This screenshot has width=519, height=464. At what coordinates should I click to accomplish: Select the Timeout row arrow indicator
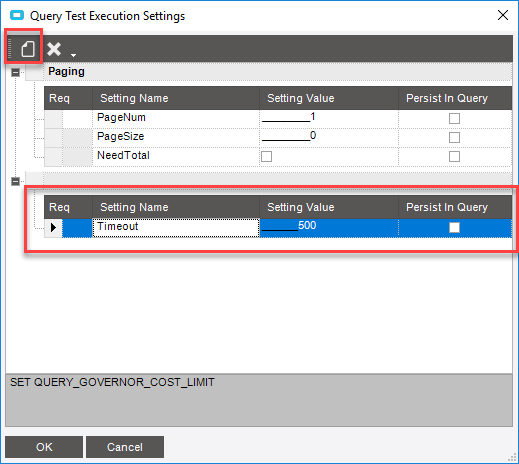pyautogui.click(x=53, y=228)
